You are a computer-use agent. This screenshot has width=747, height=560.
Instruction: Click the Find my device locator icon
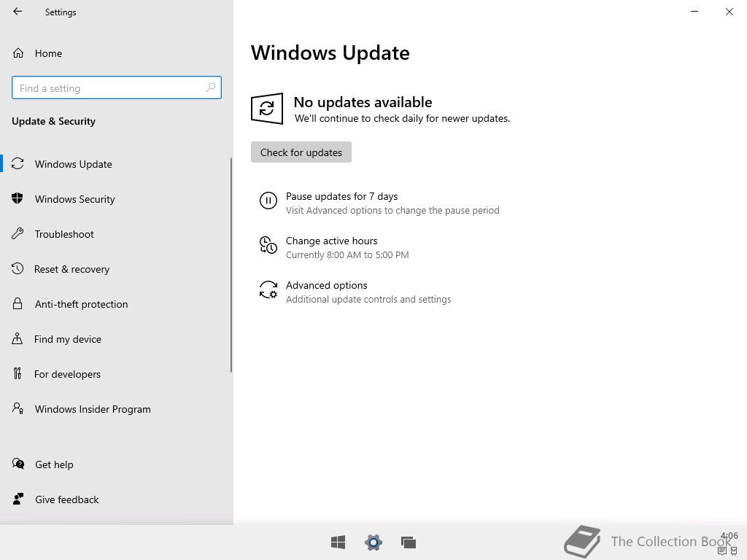coord(18,338)
